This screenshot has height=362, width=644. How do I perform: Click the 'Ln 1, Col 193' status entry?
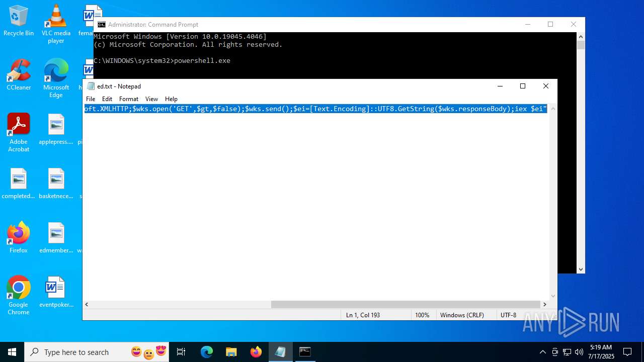[x=363, y=315]
